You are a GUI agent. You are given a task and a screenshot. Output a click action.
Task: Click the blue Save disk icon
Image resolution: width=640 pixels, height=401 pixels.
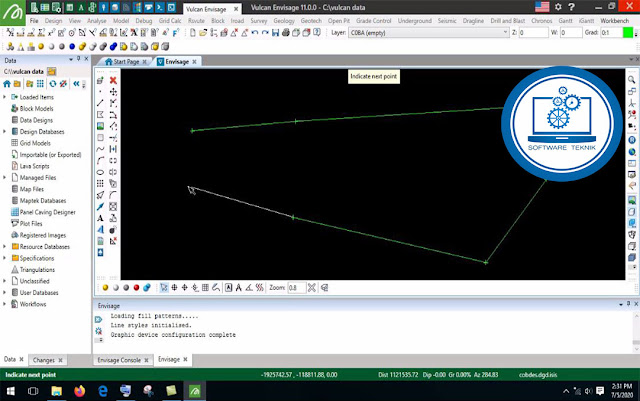(x=276, y=33)
